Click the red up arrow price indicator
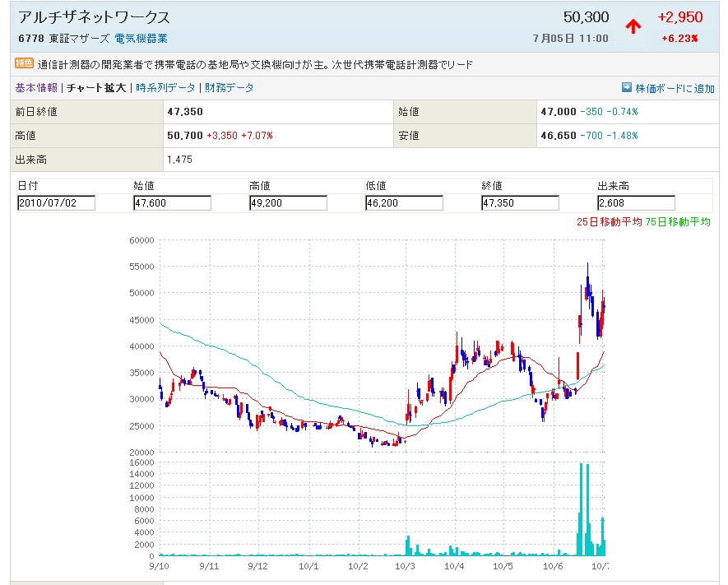728x585 pixels. coord(633,26)
